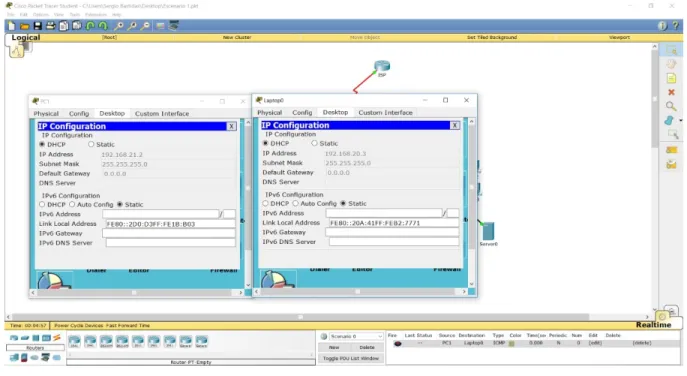This screenshot has height=376, width=687.
Task: Select DHCP radio in Laptop0 IP Configuration
Action: [x=266, y=143]
